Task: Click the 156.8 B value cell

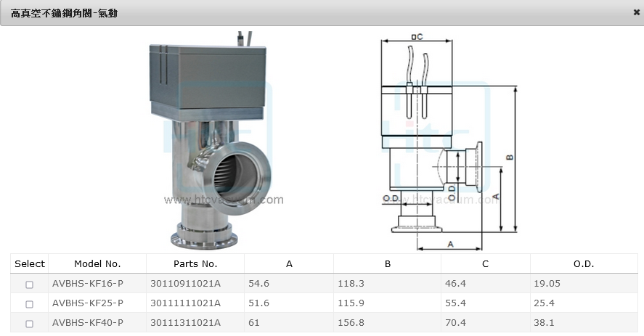Action: pos(350,323)
